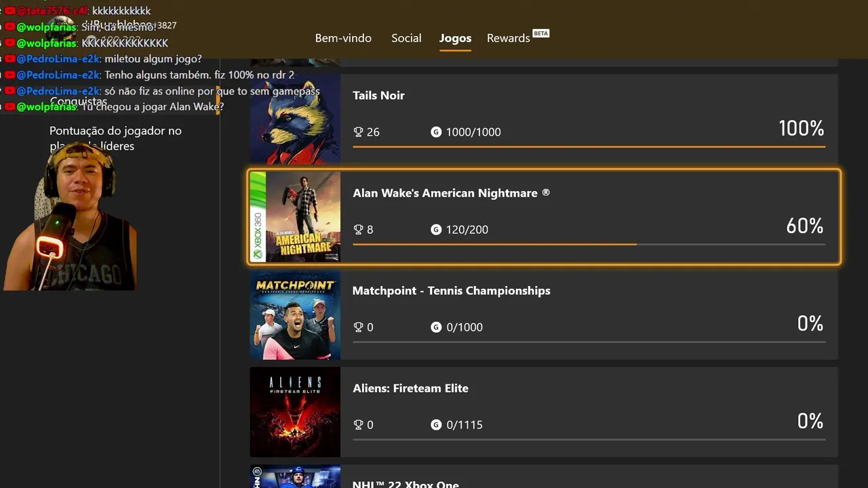868x488 pixels.
Task: Click the gamerscore icon on Tails Noir
Action: click(436, 132)
